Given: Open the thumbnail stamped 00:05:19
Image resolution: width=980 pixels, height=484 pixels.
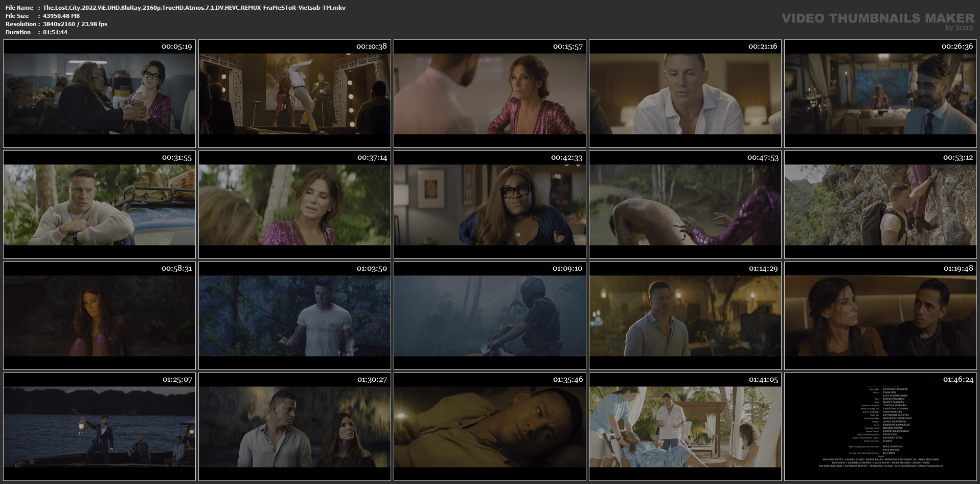Looking at the screenshot, I should [x=99, y=94].
